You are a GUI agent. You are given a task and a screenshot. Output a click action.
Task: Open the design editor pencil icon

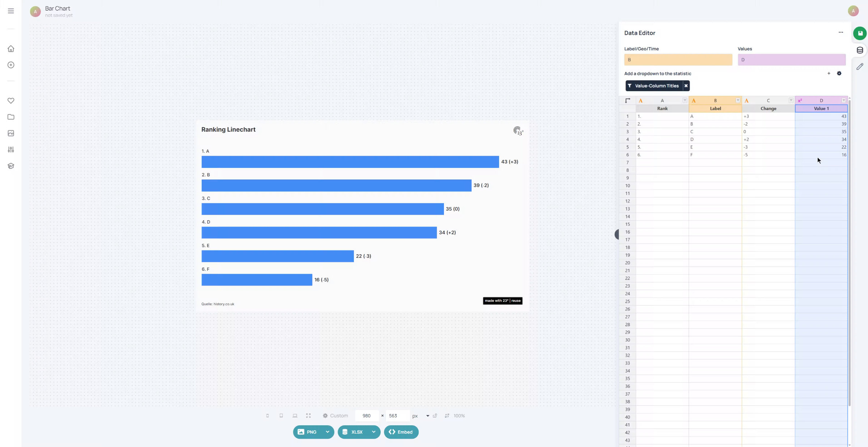click(860, 67)
